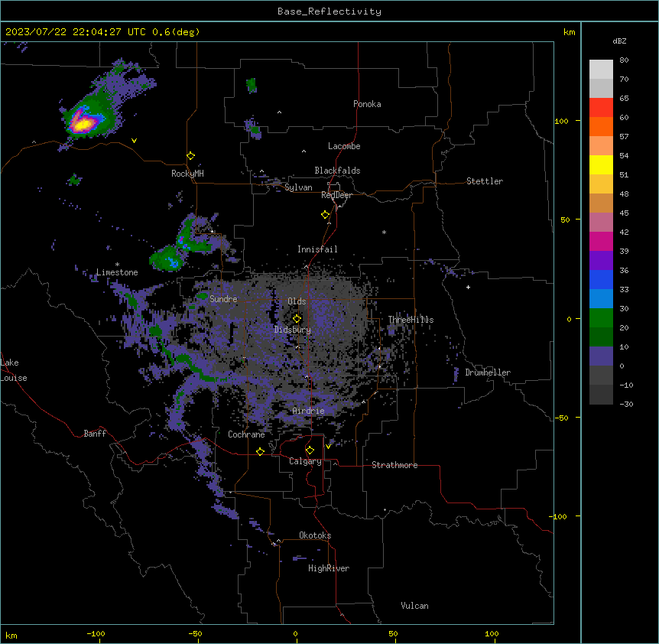This screenshot has width=659, height=644.
Task: Click the ThreeHills label
Action: point(411,320)
